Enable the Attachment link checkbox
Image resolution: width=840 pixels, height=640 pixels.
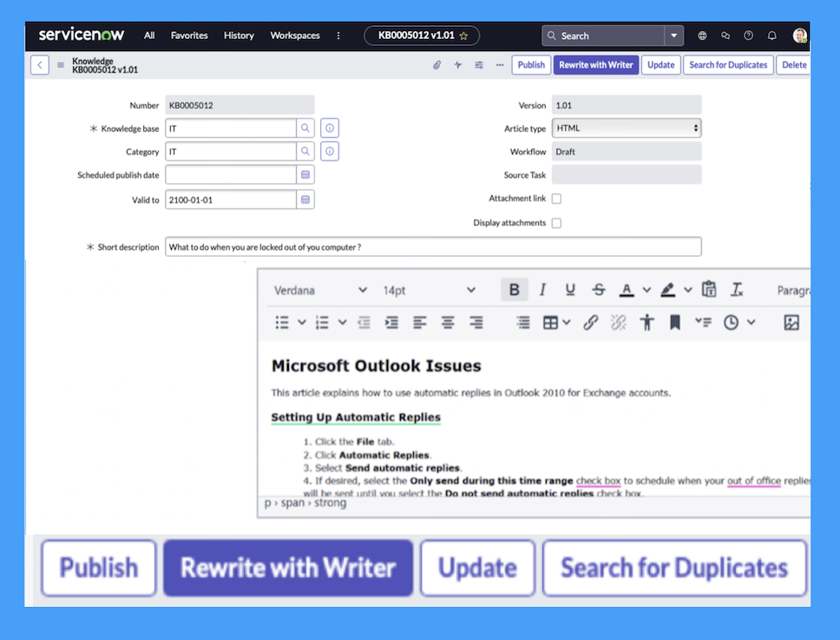coord(556,199)
